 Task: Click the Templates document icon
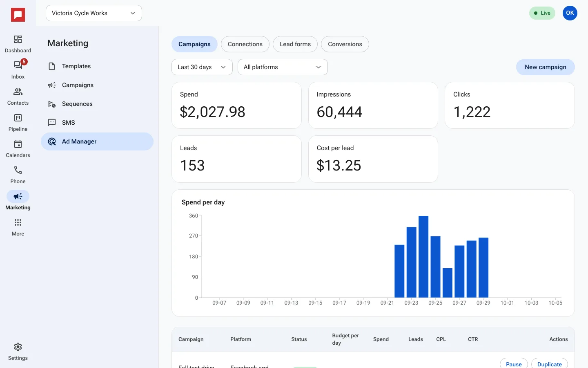[x=52, y=66]
